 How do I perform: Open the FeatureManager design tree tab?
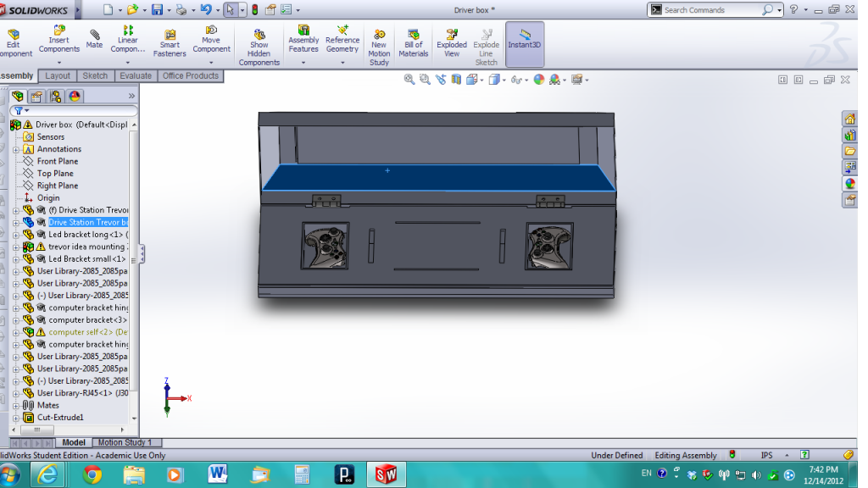tap(18, 97)
